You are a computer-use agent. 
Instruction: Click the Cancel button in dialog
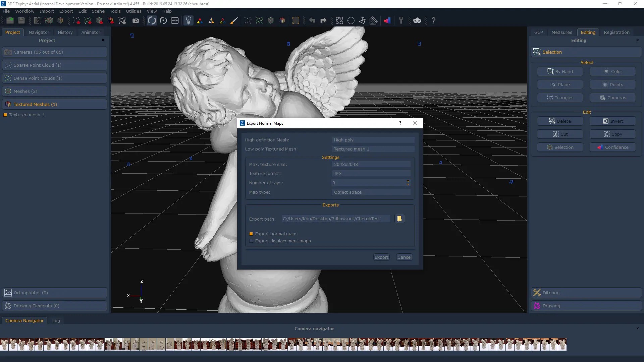tap(404, 257)
